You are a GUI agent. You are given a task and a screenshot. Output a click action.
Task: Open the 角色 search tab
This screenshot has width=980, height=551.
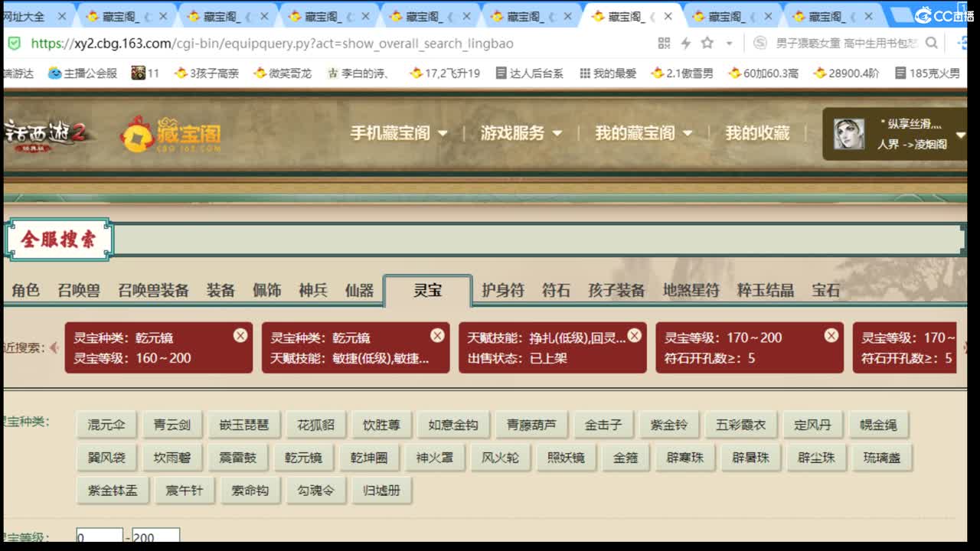coord(26,290)
